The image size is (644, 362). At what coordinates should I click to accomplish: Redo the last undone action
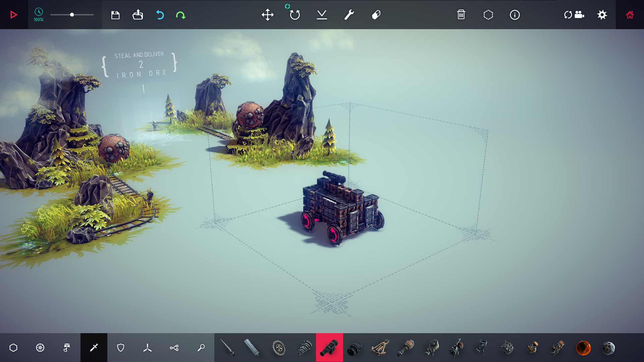coord(180,15)
